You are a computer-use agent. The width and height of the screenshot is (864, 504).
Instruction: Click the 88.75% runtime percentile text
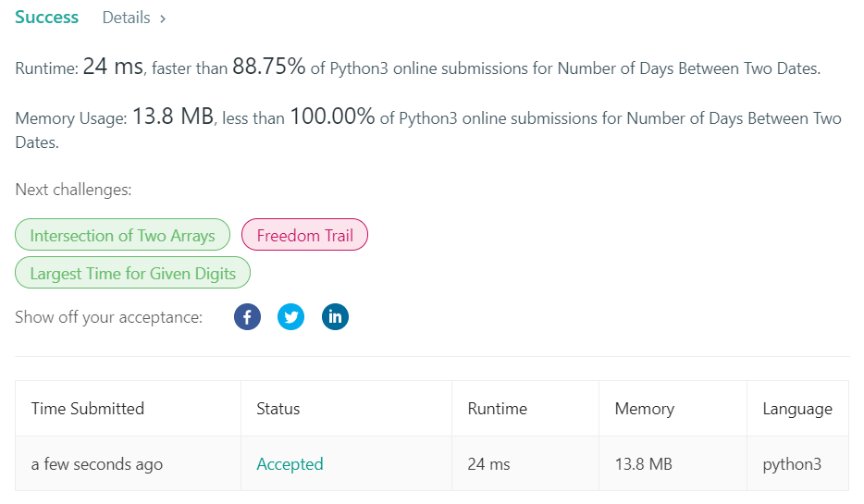[x=269, y=67]
